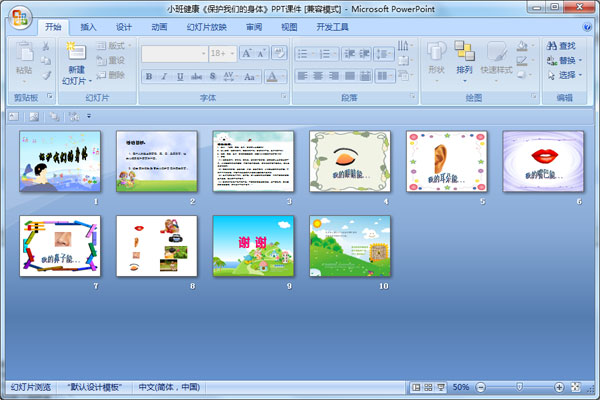Start slide show from status bar icon
The image size is (600, 400).
click(x=440, y=387)
